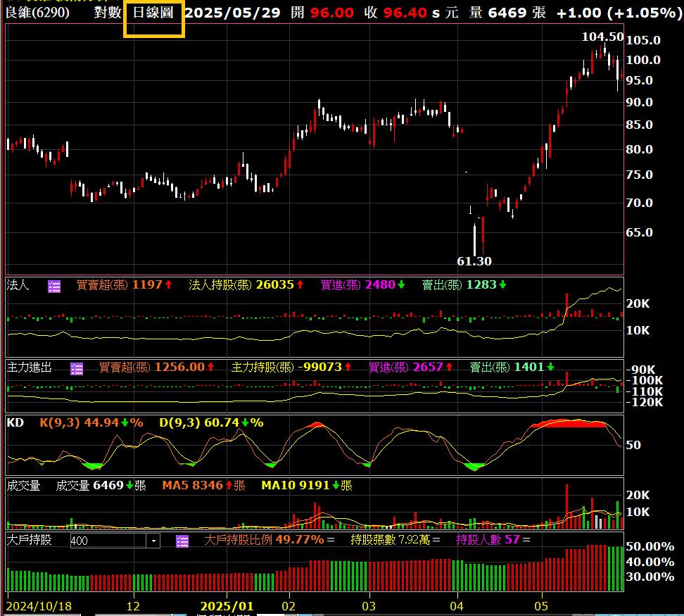This screenshot has width=684, height=616.
Task: Click 法人 買賣超(張) value 1197
Action: click(x=147, y=285)
